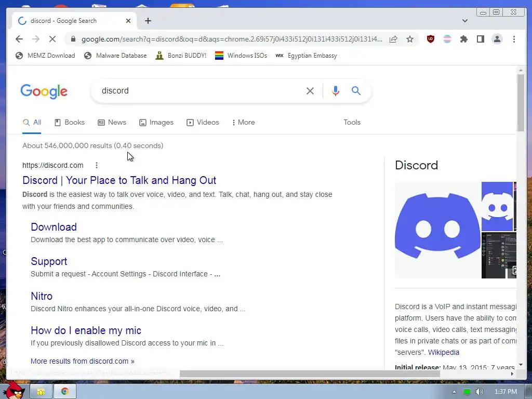This screenshot has width=532, height=399.
Task: Click the vertical scrollbar thumb
Action: (x=521, y=102)
